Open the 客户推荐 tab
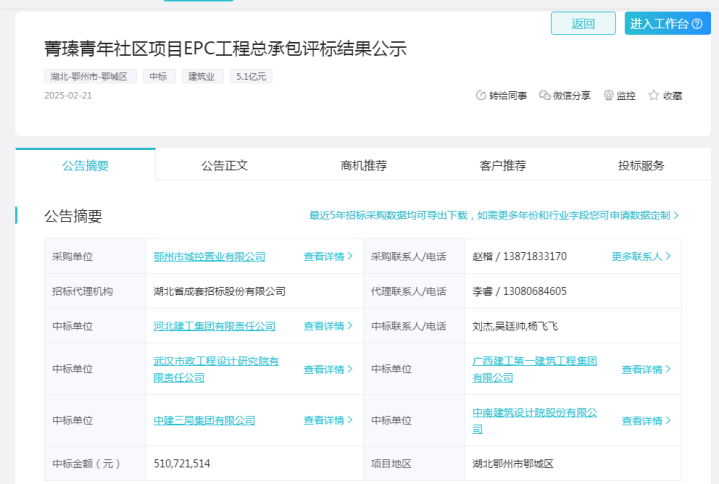Image resolution: width=719 pixels, height=484 pixels. tap(503, 165)
